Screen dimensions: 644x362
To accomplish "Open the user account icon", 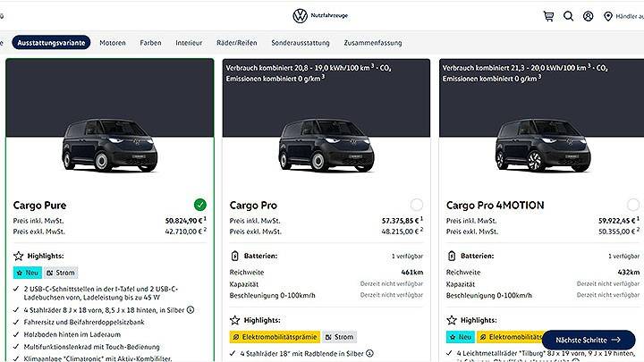I will (588, 16).
